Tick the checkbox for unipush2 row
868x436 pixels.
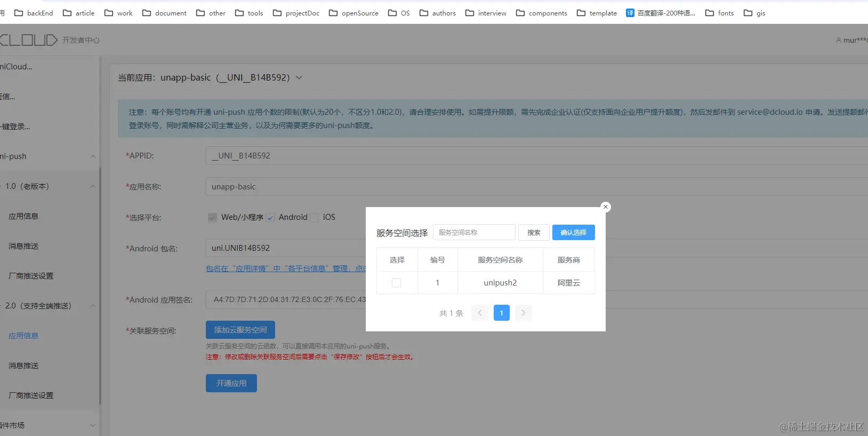[x=396, y=283]
